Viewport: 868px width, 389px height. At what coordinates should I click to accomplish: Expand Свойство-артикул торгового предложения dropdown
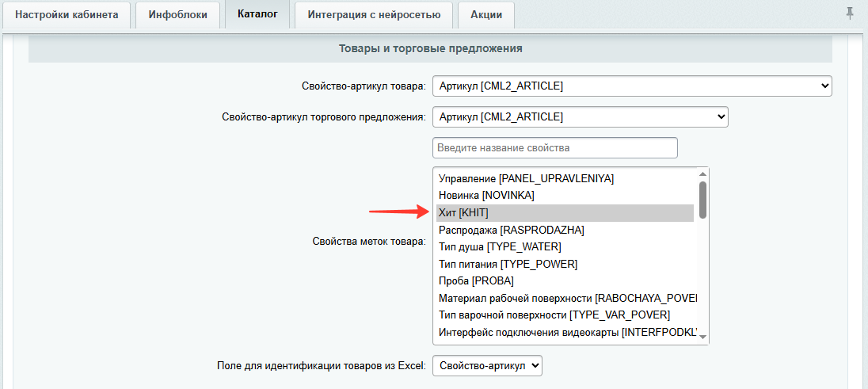coord(581,117)
